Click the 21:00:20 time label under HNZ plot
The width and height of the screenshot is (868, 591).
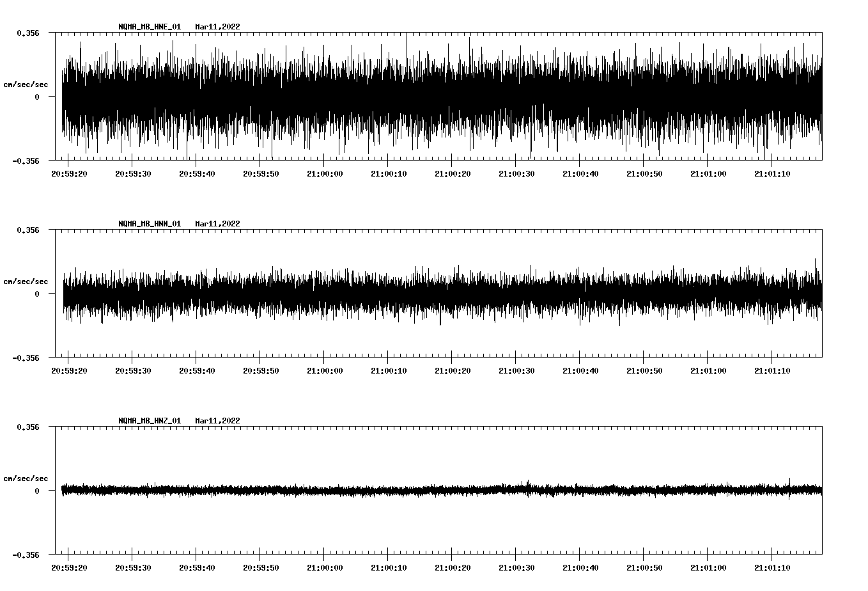pos(453,568)
